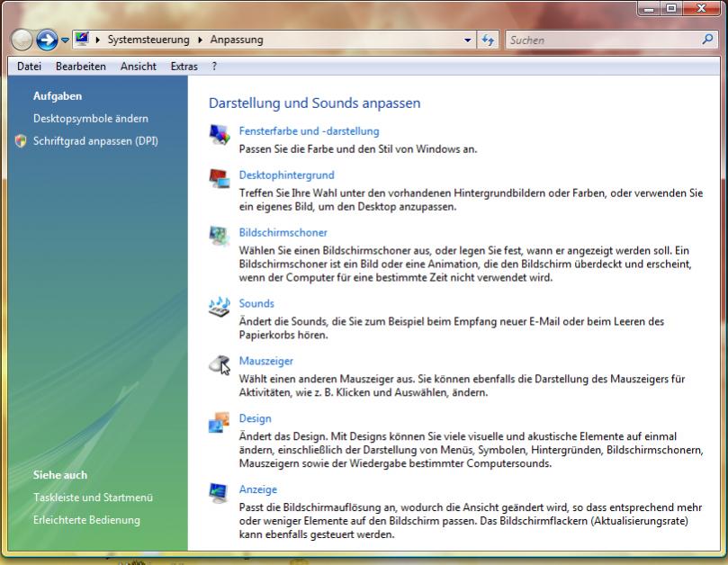Expand the arrow before Anpassung
Image resolution: width=728 pixels, height=565 pixels.
200,40
